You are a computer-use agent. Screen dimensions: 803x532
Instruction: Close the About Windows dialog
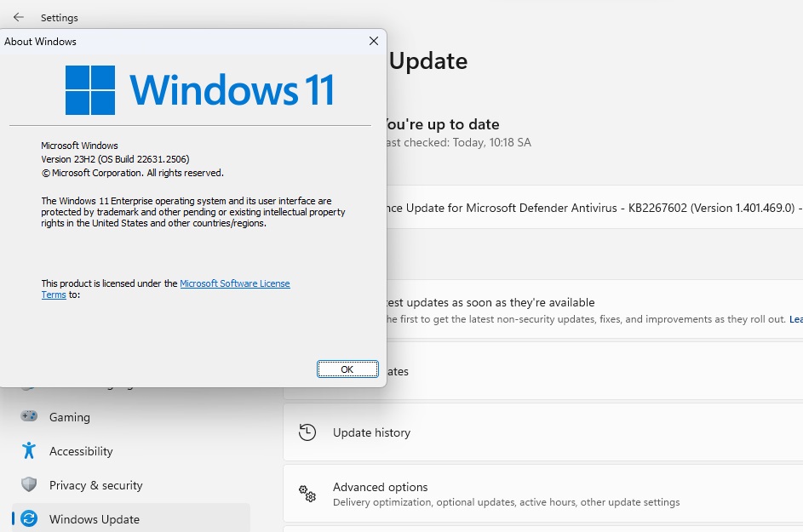click(x=374, y=41)
